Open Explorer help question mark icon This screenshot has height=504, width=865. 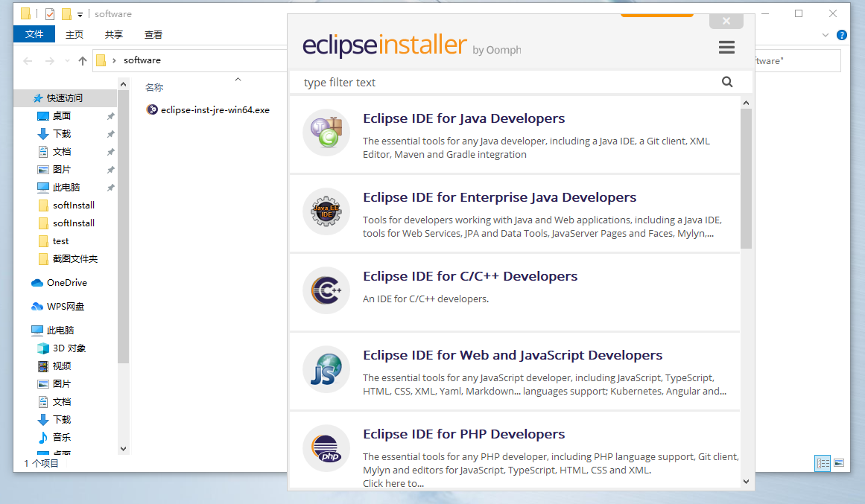coord(842,35)
